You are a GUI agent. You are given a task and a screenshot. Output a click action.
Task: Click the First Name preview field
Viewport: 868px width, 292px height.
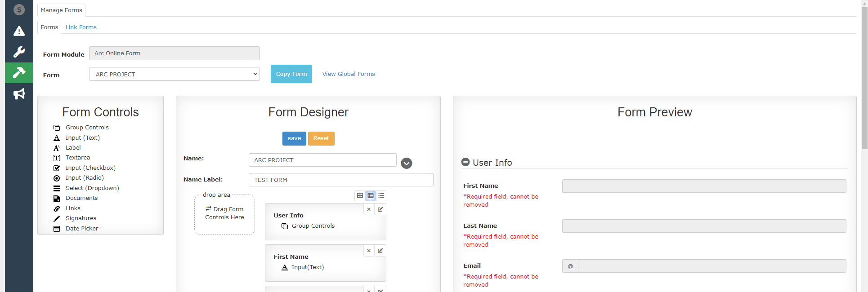click(x=704, y=186)
